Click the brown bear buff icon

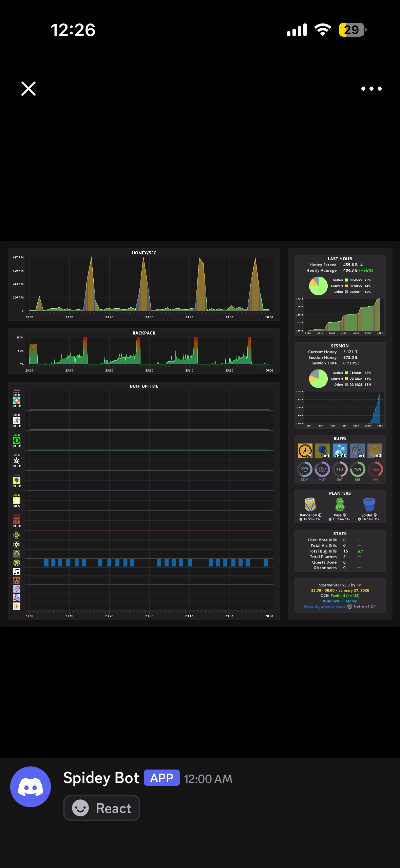point(17,580)
